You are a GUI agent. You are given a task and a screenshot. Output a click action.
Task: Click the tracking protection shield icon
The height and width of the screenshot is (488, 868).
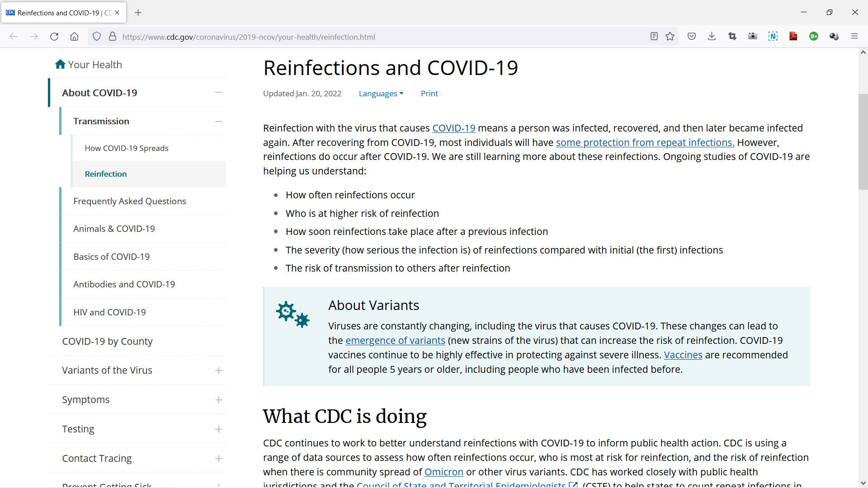pyautogui.click(x=96, y=37)
